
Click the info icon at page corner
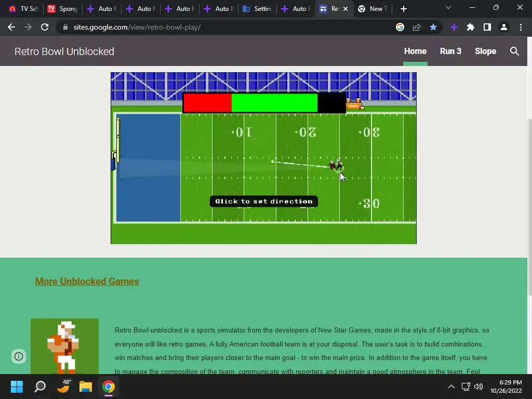tap(19, 356)
